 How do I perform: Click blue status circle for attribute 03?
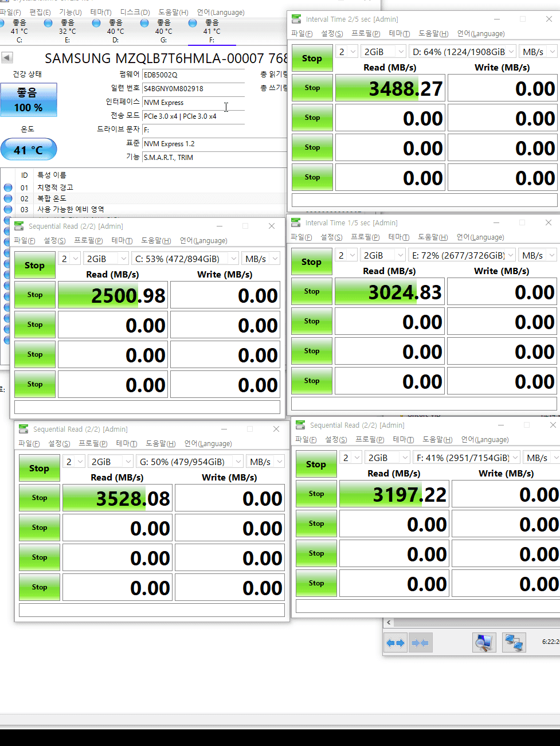click(x=8, y=209)
